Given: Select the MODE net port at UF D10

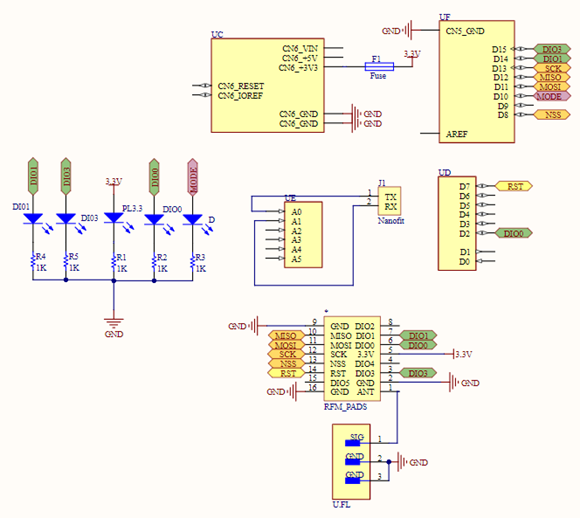Looking at the screenshot, I should click(x=552, y=96).
